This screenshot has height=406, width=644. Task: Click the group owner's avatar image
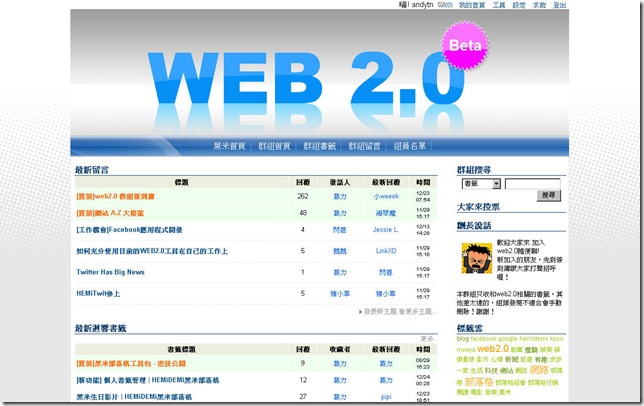476,258
